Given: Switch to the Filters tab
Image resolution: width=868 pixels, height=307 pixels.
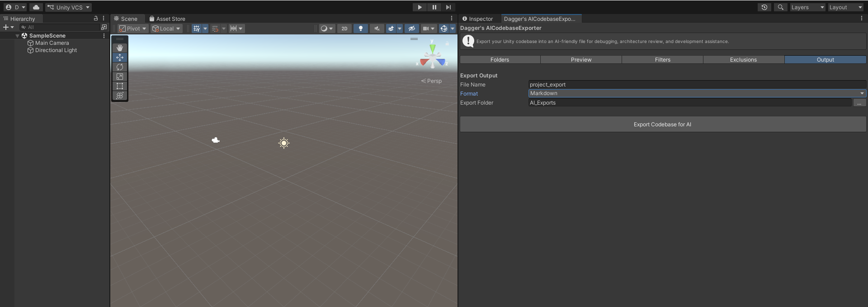Looking at the screenshot, I should [662, 60].
